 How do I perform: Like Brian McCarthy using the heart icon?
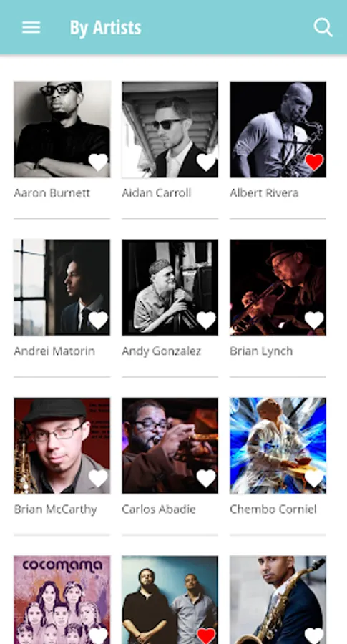point(98,479)
